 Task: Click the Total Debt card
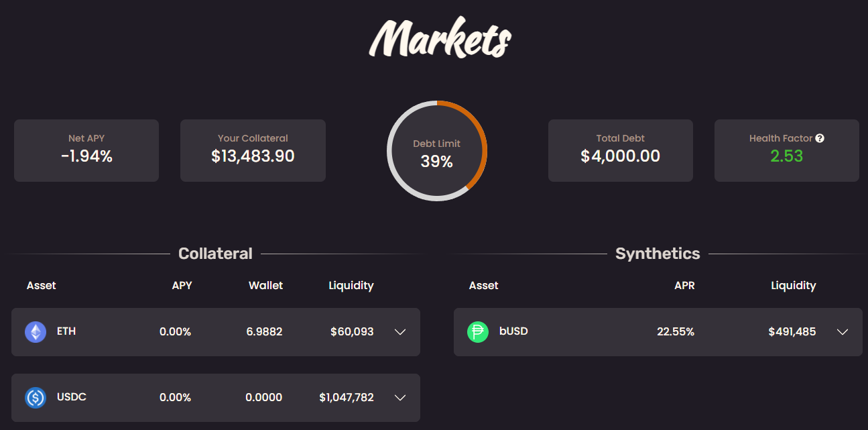click(621, 150)
